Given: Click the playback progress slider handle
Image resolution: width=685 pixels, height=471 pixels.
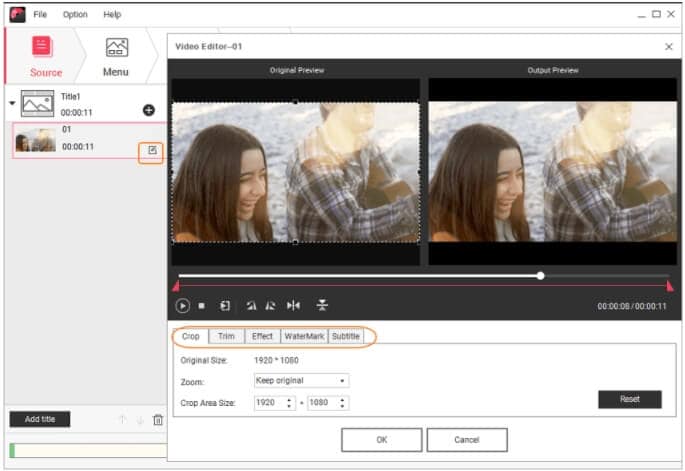Looking at the screenshot, I should pos(541,276).
